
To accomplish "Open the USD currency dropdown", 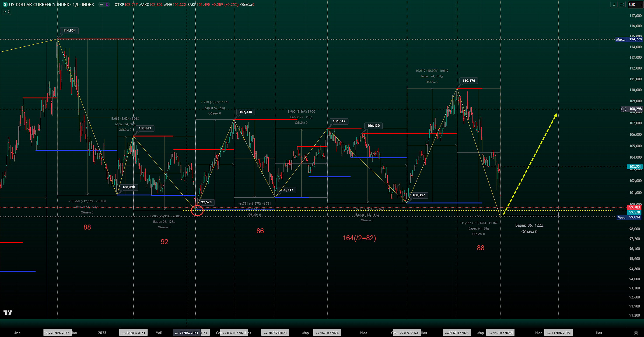I will [635, 4].
